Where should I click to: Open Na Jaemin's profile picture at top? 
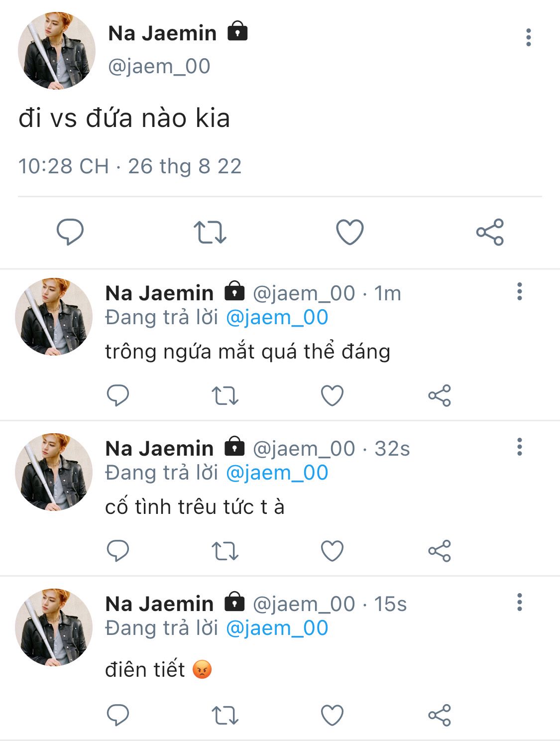56,51
